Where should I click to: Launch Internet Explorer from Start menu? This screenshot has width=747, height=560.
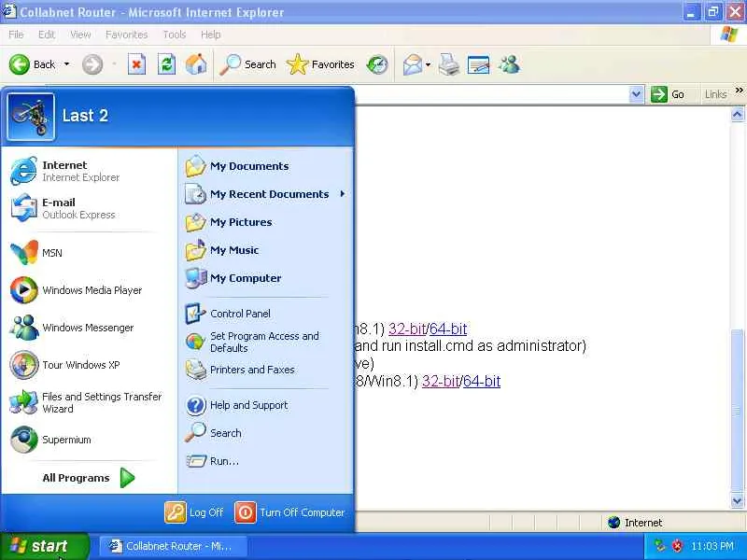pos(88,171)
